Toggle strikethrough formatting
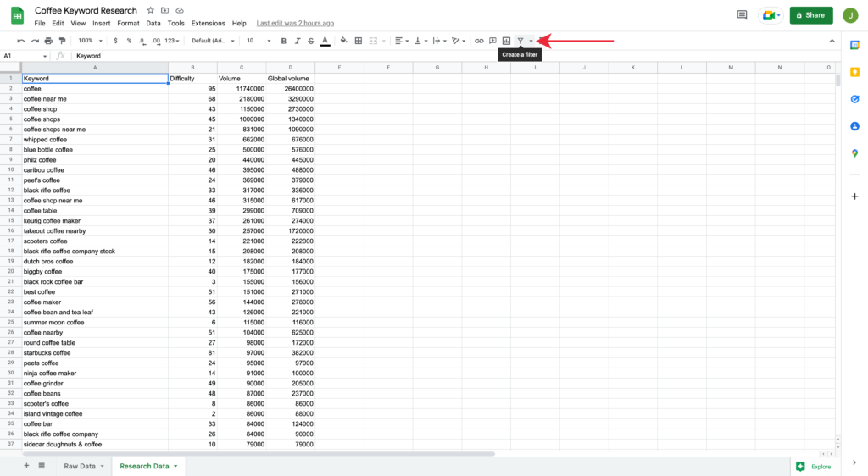 pos(311,41)
